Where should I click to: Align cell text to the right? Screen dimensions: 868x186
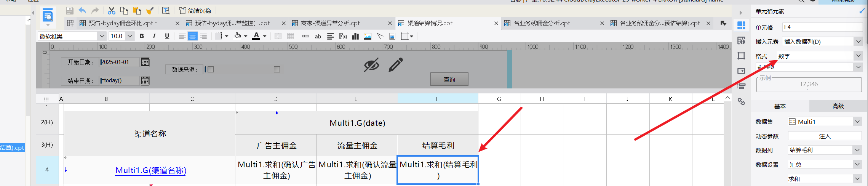pyautogui.click(x=203, y=36)
